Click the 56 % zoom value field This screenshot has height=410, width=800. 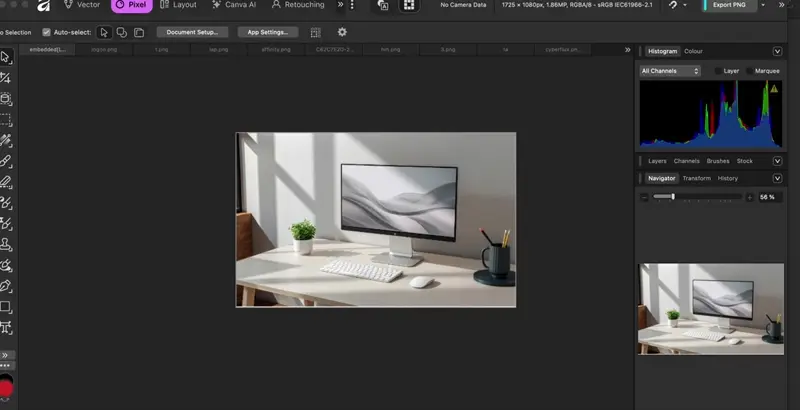coord(770,197)
